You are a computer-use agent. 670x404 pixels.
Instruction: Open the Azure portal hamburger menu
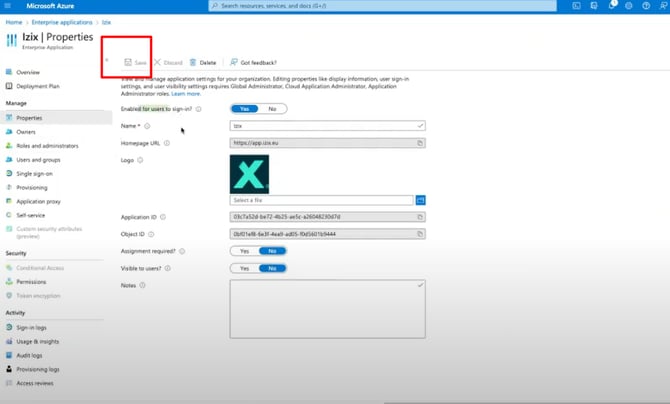coord(7,6)
